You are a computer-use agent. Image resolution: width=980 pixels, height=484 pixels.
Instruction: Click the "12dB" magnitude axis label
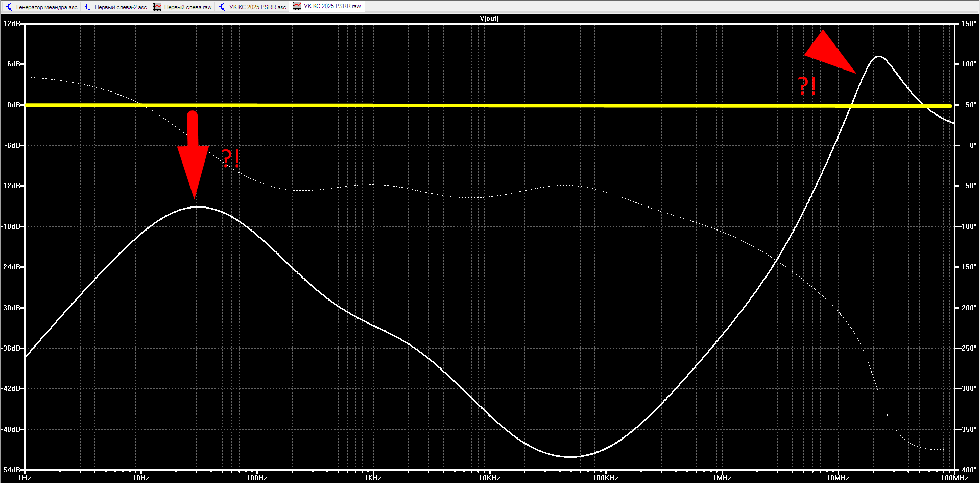click(x=12, y=24)
